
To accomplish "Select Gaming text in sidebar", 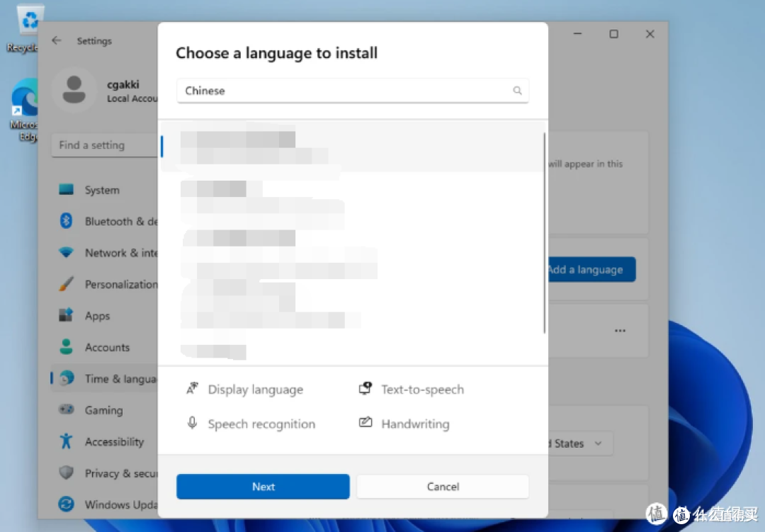I will pos(104,410).
